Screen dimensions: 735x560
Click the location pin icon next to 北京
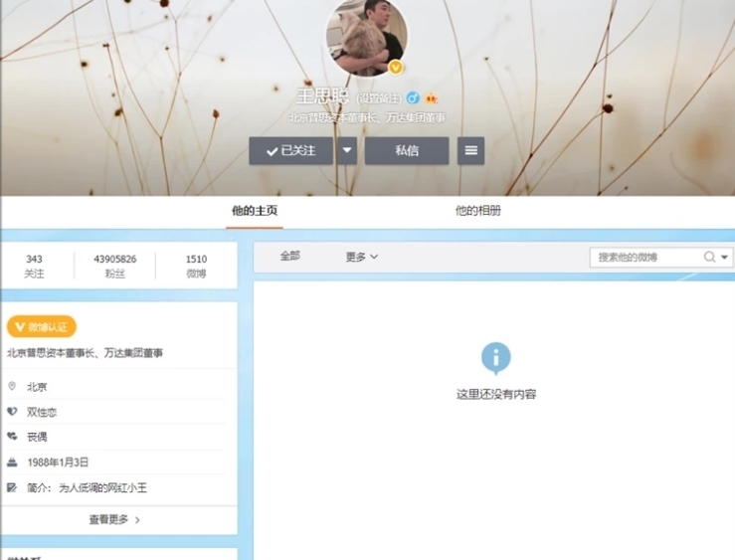12,386
